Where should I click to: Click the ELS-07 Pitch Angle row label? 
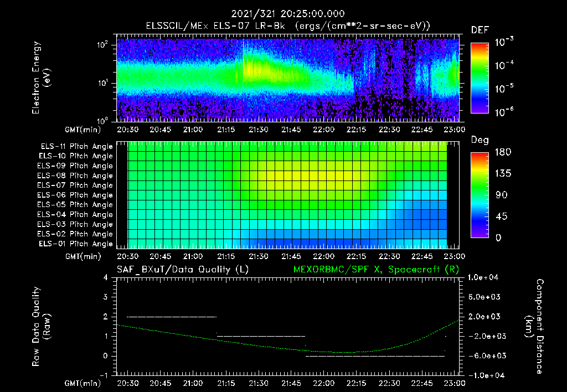point(75,185)
